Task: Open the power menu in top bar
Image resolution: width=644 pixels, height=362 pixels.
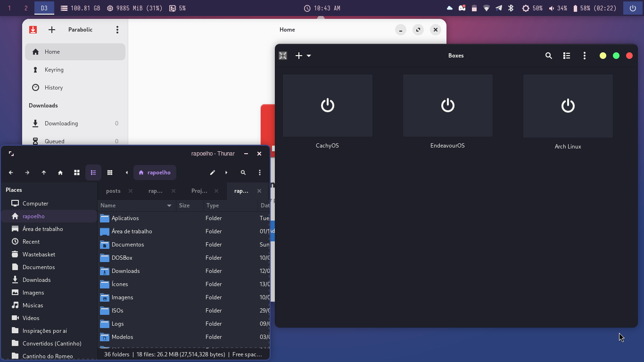Action: [x=633, y=8]
